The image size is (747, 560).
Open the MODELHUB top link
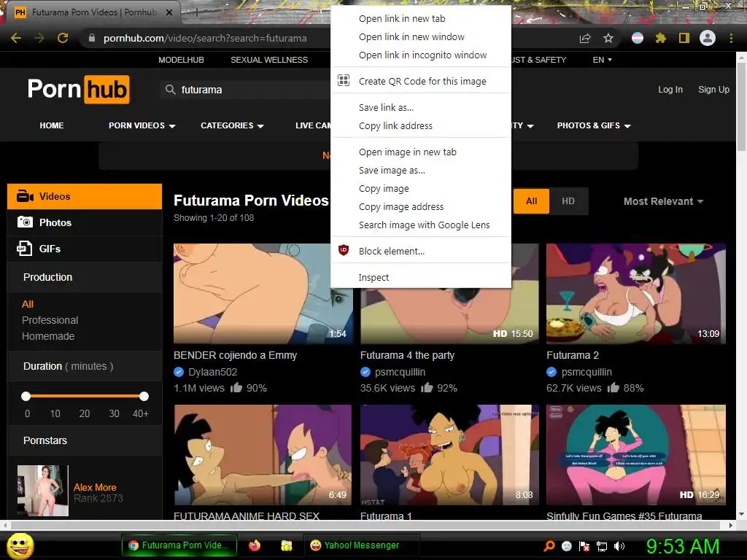click(x=181, y=60)
